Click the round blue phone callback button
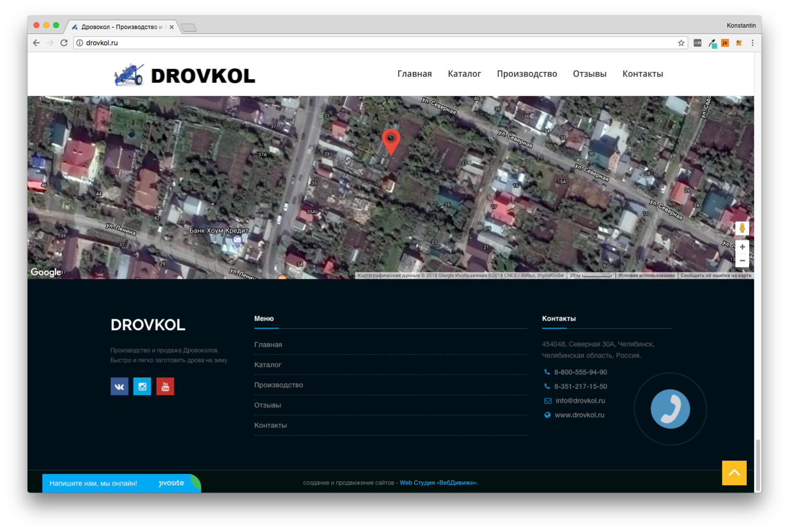The width and height of the screenshot is (789, 532). click(x=670, y=409)
